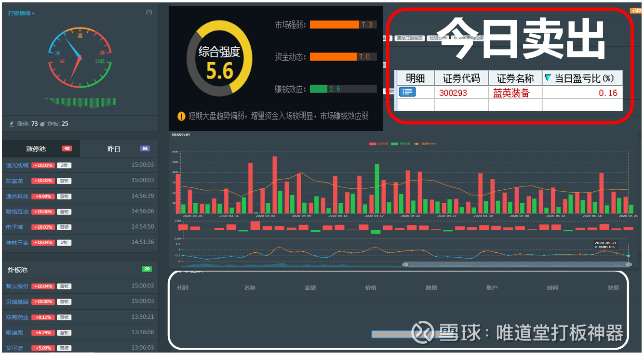The width and height of the screenshot is (644, 354).
Task: Open stock 桂林三金 in limit-up list
Action: 17,243
